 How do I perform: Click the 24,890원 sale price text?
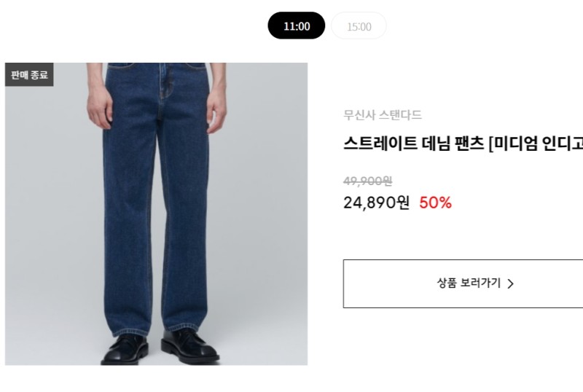pos(376,203)
